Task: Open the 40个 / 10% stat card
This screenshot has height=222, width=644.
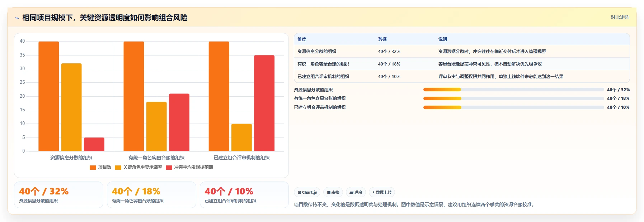Action: (x=244, y=195)
